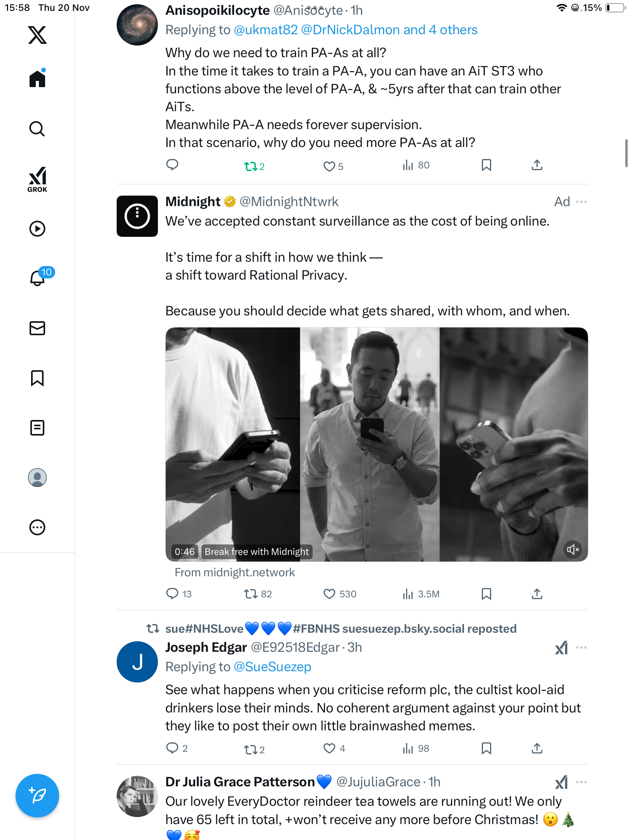
Task: Open notifications bell with 10 badge
Action: 38,278
